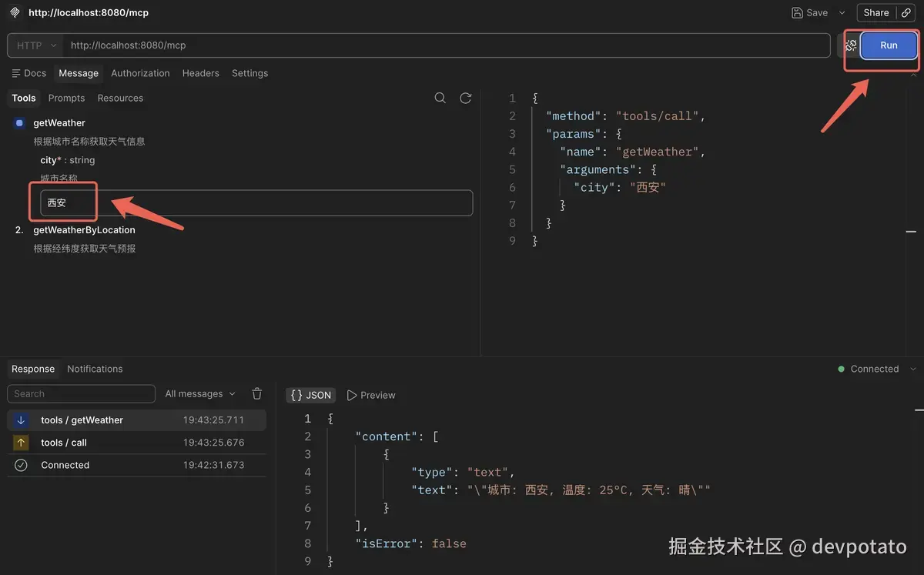Click the "isError": false line in response
The image size is (924, 575).
pyautogui.click(x=410, y=543)
